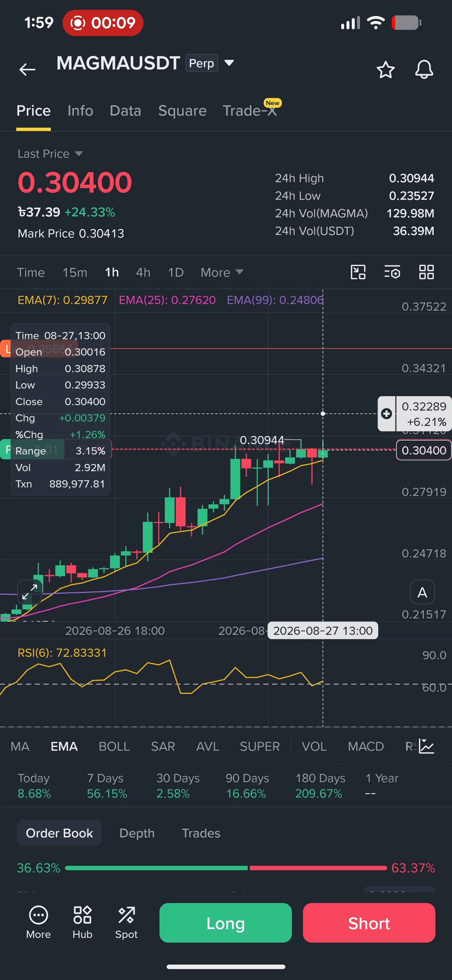Screen dimensions: 452x980
Task: Tap the Long button
Action: coord(225,923)
